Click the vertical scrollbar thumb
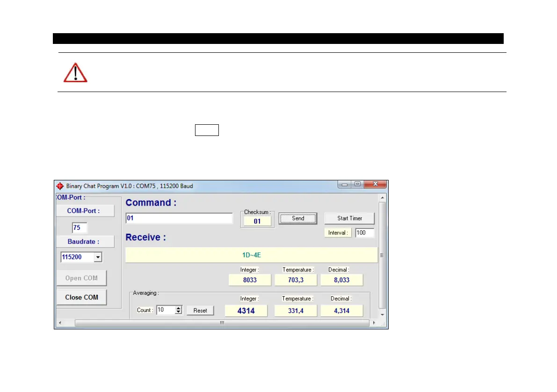 382,255
